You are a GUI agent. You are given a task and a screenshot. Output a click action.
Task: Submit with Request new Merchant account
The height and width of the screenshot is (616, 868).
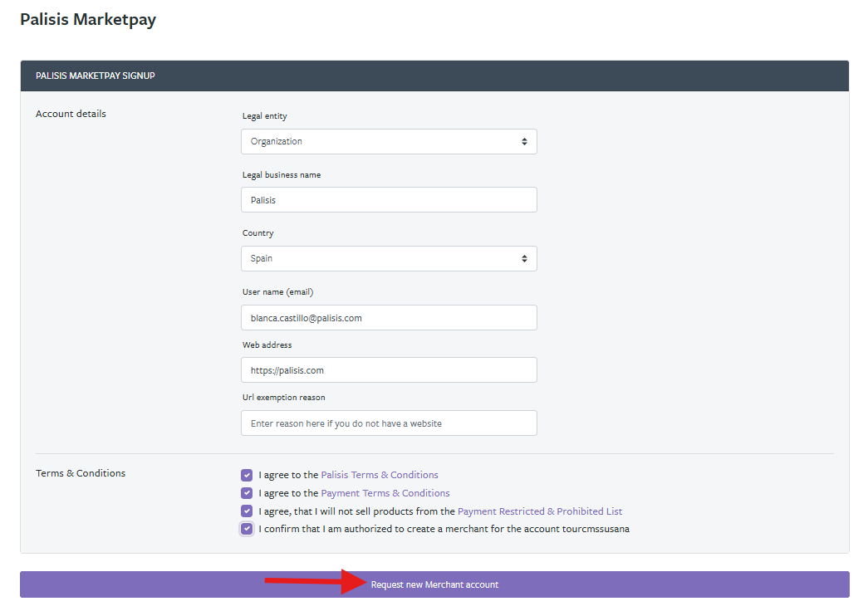434,584
